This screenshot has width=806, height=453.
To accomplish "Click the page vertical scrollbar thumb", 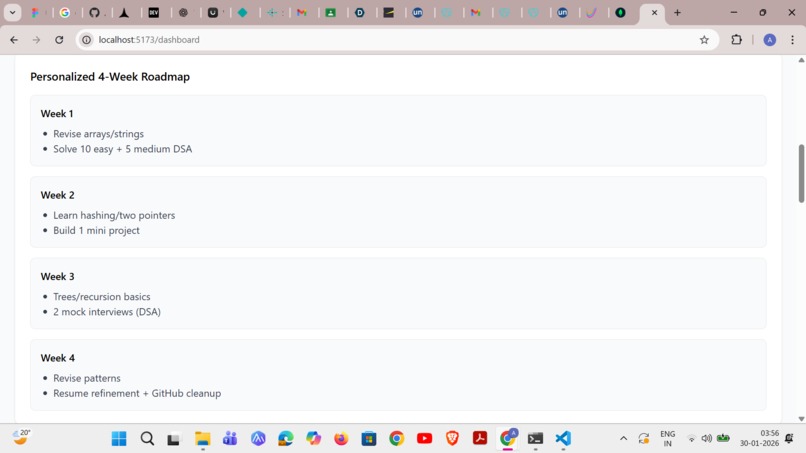I will coord(801,174).
